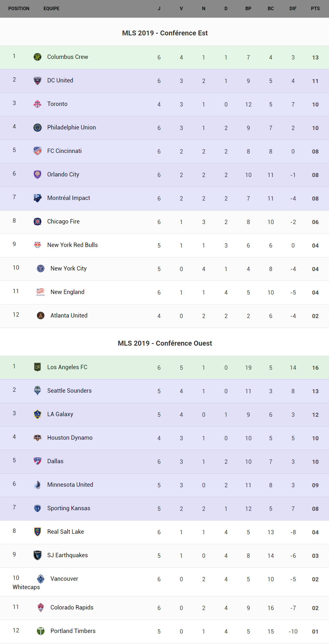
Task: Select the Sporting Kansas team name
Action: pos(68,508)
